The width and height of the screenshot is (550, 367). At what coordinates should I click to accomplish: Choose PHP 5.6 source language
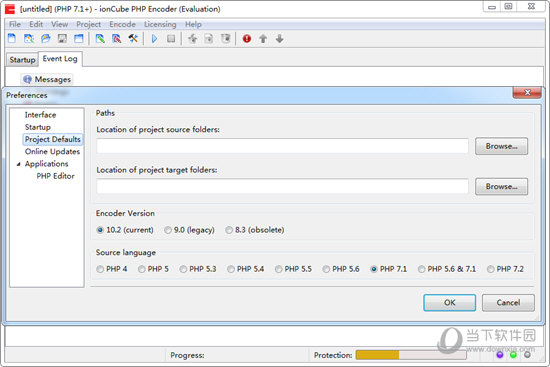[x=341, y=269]
